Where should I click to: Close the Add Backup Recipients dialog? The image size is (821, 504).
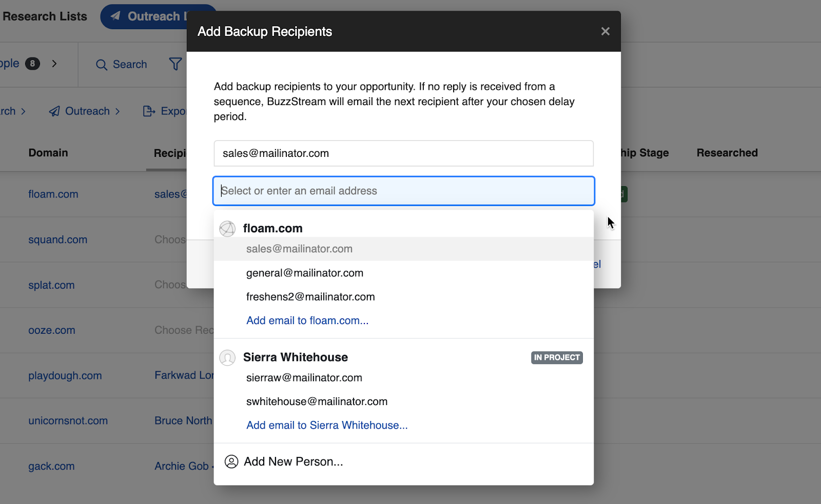[605, 31]
